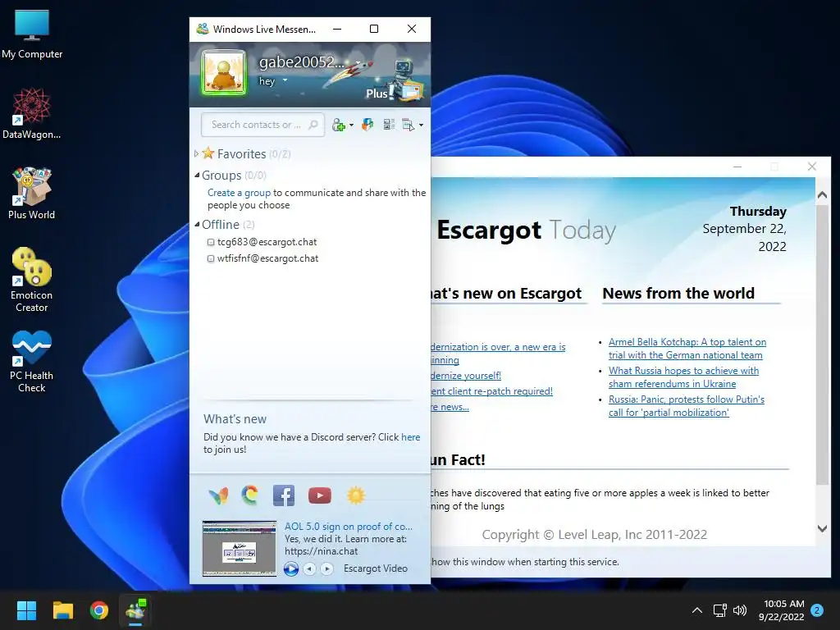Click the colorful cubes Plus toolbar icon

click(367, 125)
